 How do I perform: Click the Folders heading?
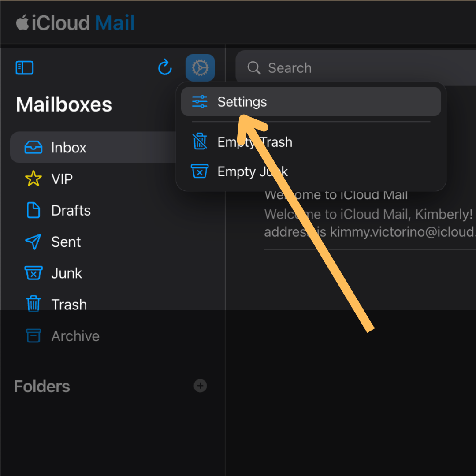coord(42,387)
